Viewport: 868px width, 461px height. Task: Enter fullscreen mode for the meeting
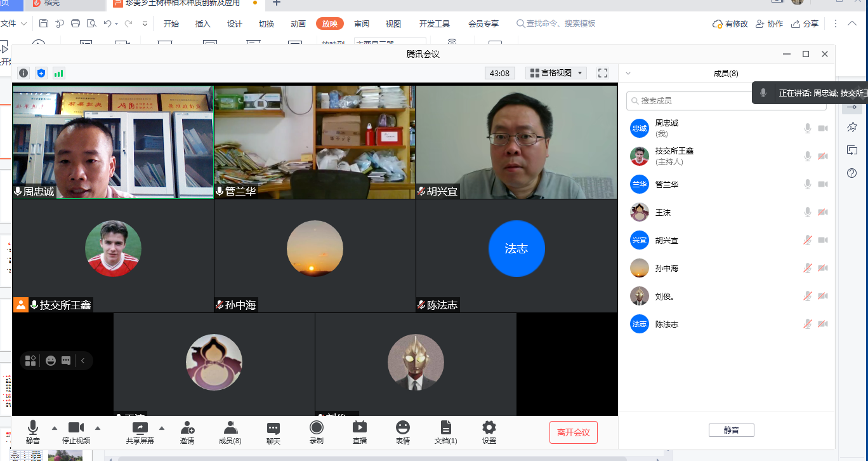pyautogui.click(x=603, y=73)
